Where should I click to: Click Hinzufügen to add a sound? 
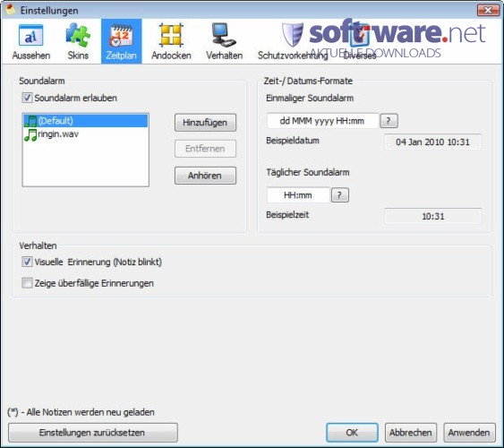[205, 123]
